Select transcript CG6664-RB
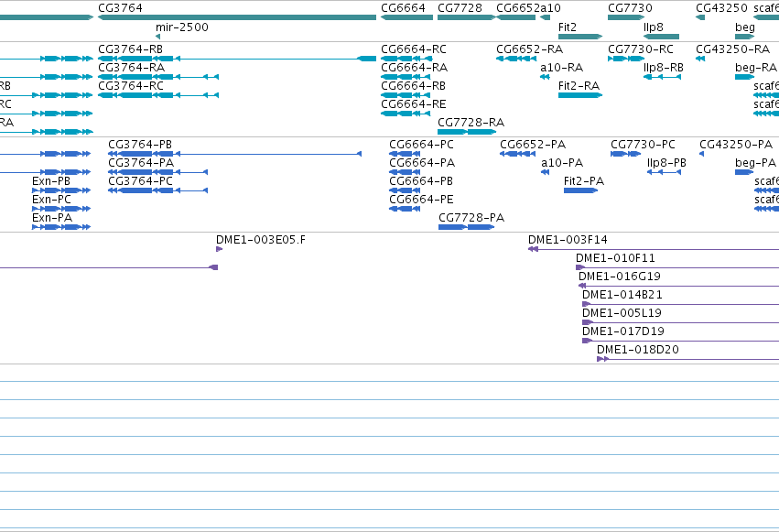Image resolution: width=779 pixels, height=532 pixels. [x=406, y=95]
